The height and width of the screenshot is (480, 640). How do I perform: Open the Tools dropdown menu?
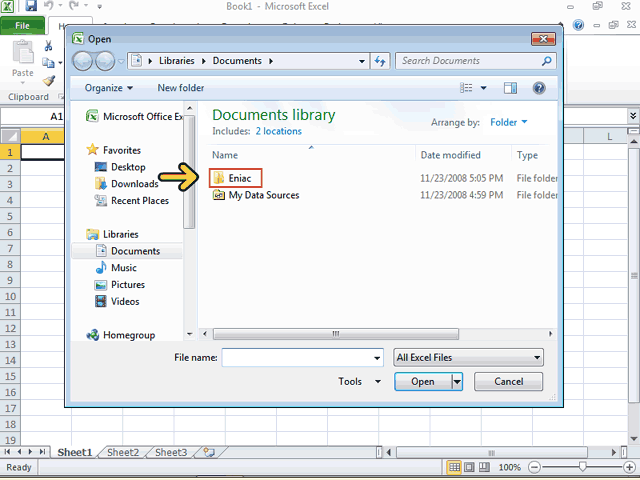pos(359,382)
